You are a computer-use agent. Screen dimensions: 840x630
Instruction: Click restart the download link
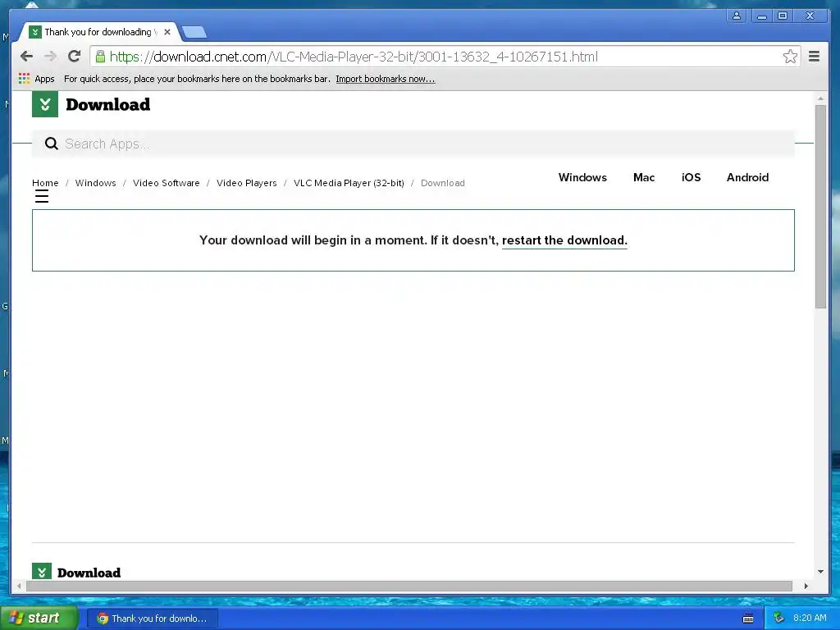(x=564, y=240)
